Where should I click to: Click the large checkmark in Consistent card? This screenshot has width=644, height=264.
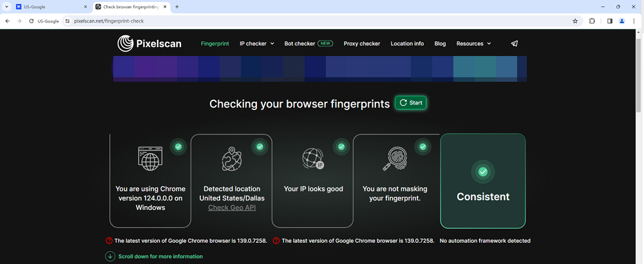point(483,172)
